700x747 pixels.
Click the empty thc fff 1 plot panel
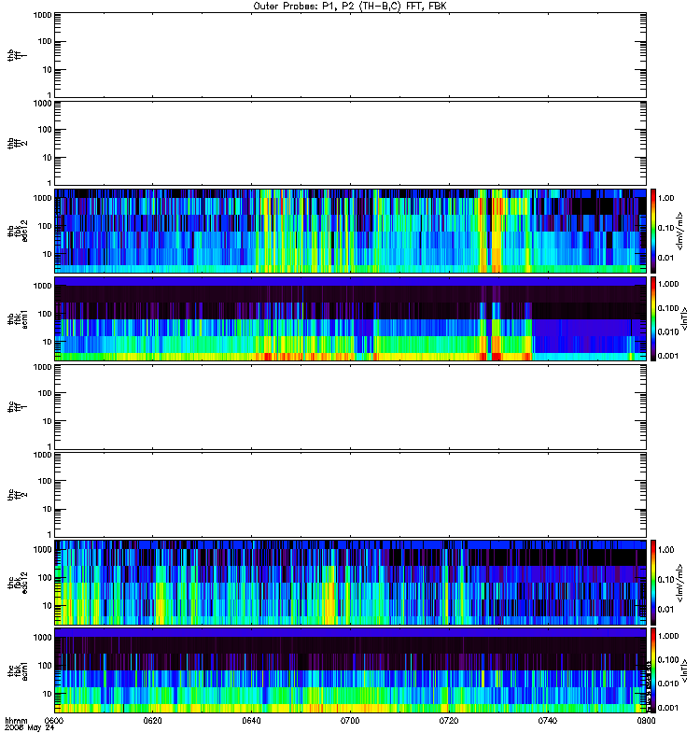point(350,407)
